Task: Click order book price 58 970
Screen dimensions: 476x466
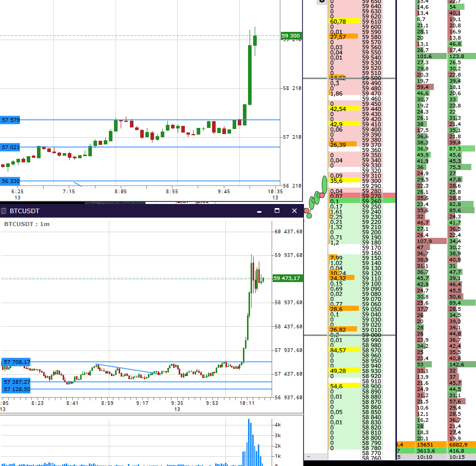Action: coord(371,350)
